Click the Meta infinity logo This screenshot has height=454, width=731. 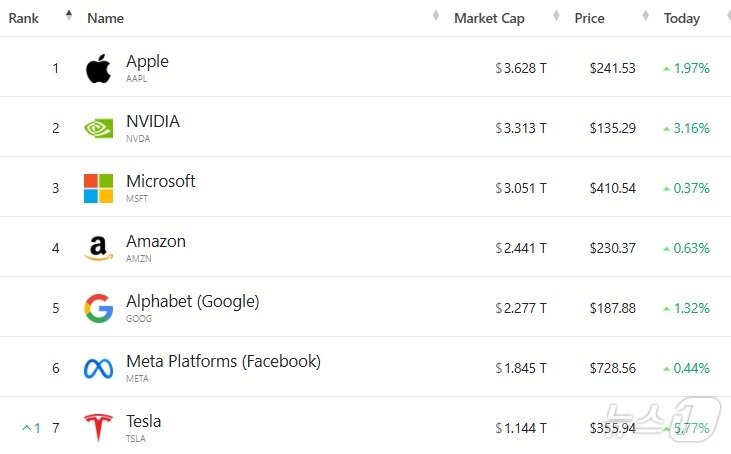[x=98, y=368]
